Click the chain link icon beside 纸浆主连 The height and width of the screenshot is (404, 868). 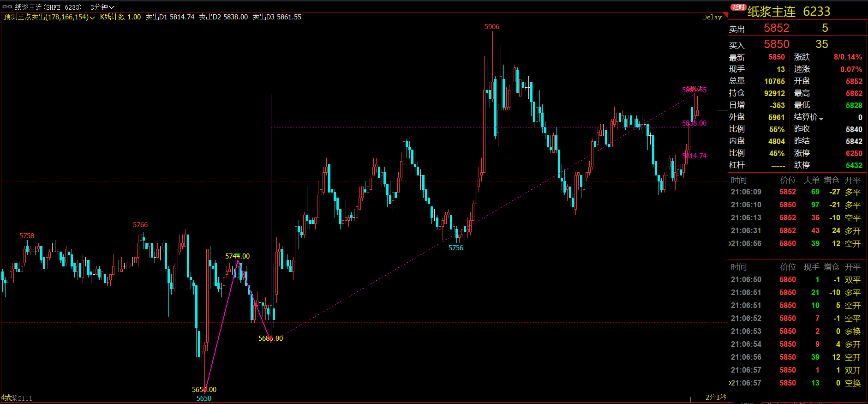tap(7, 7)
